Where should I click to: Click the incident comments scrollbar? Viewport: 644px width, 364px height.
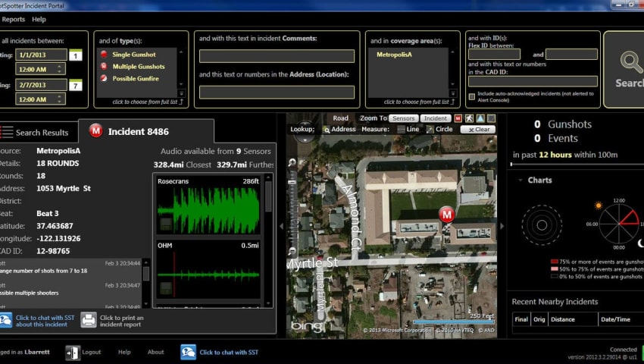coord(145,274)
